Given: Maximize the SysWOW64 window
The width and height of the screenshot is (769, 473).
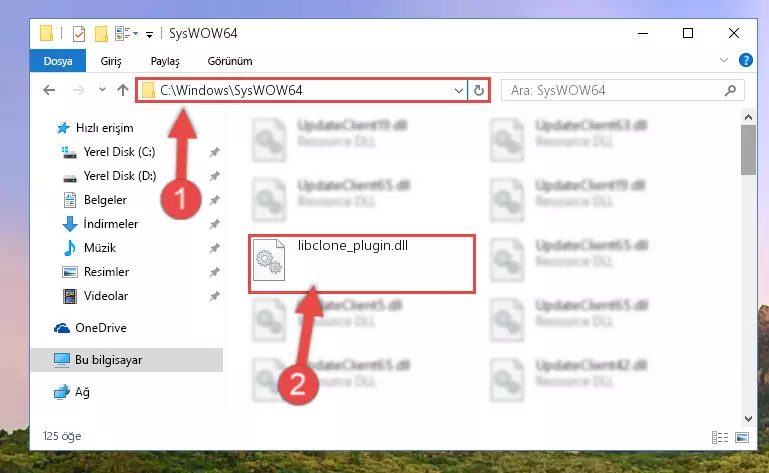Looking at the screenshot, I should [x=688, y=33].
